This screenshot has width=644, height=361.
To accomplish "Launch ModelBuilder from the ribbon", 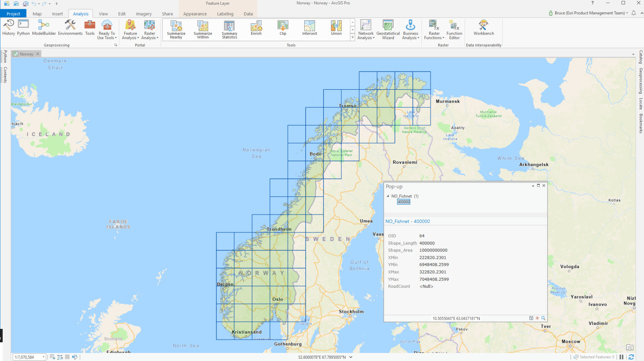I will pyautogui.click(x=44, y=28).
